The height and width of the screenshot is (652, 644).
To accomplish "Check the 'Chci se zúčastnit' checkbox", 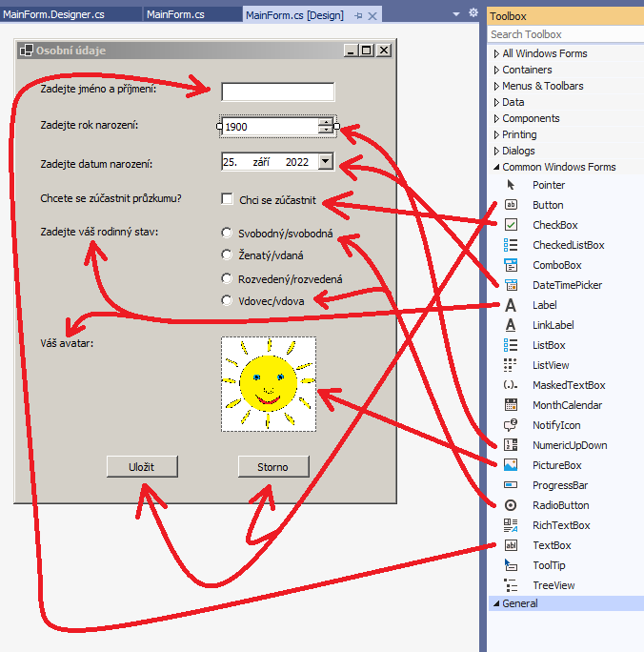I will click(227, 199).
